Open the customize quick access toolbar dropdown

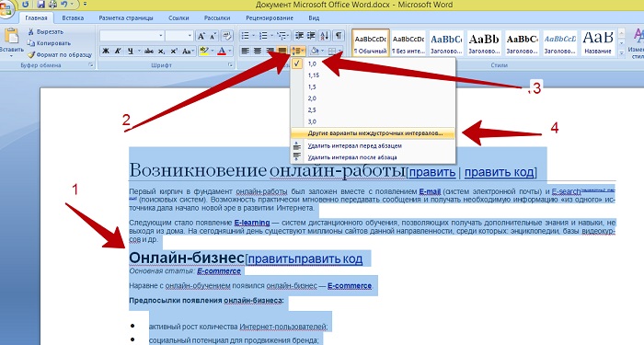(85, 5)
